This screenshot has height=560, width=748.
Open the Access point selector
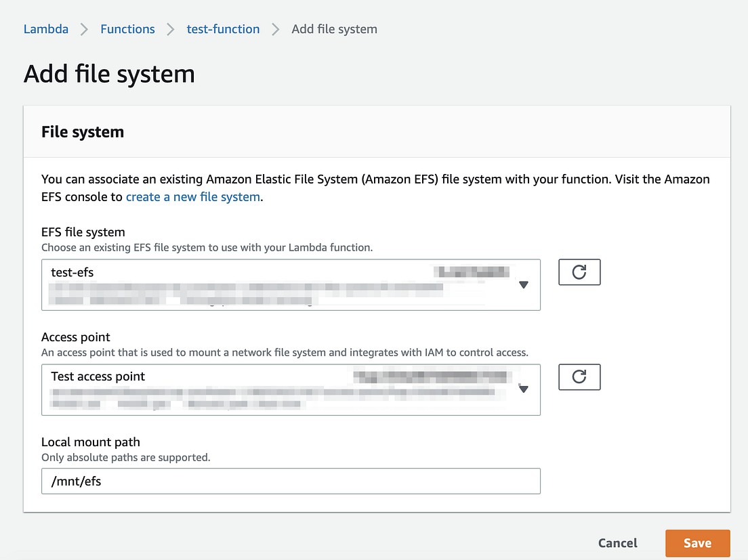(x=291, y=389)
